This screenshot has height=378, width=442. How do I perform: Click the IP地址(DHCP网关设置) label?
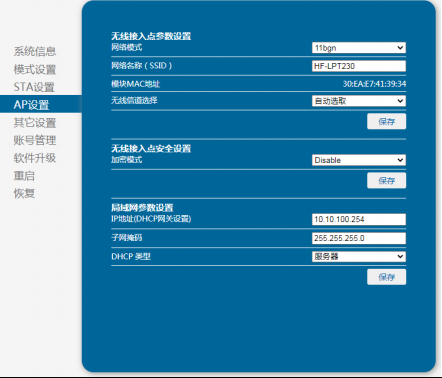(x=151, y=219)
